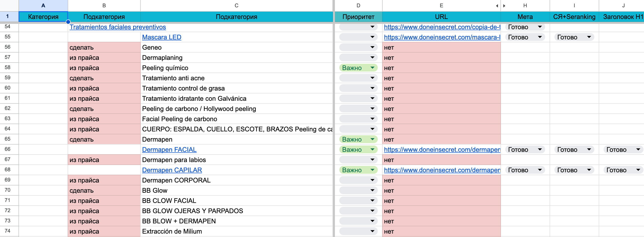Select the Extracción de Milium cell

click(236, 231)
